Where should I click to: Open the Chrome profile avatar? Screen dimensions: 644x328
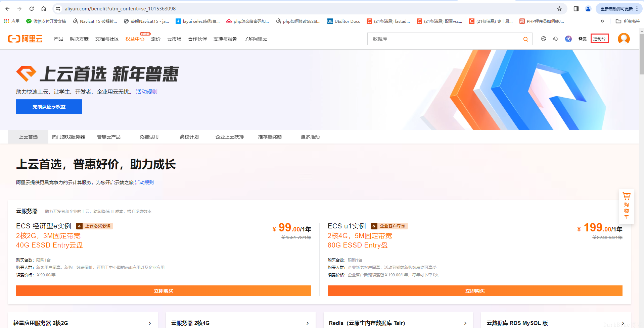click(x=588, y=9)
